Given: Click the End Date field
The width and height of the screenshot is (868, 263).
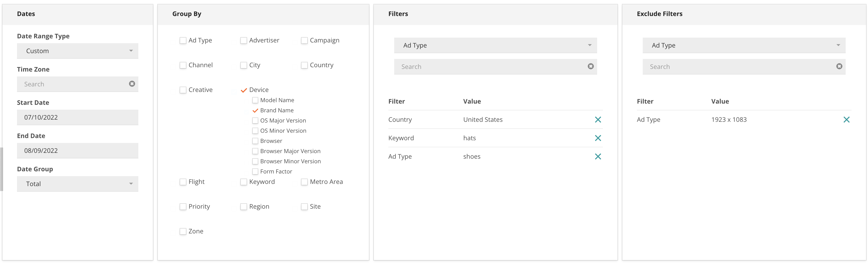Looking at the screenshot, I should (77, 150).
